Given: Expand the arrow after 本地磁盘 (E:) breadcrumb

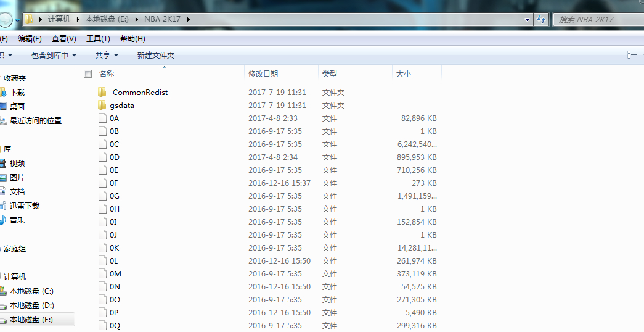Looking at the screenshot, I should (136, 19).
